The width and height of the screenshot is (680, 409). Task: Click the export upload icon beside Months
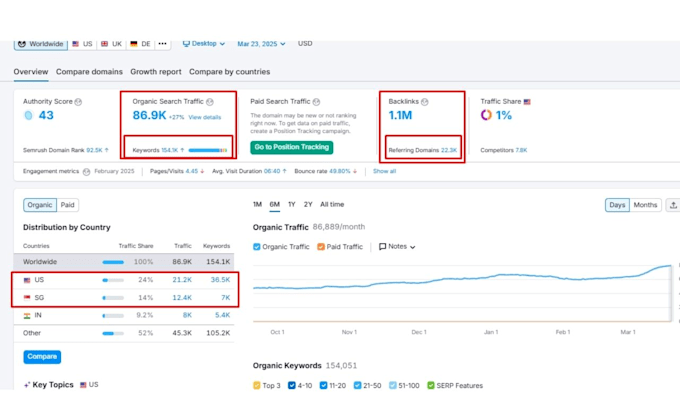(x=673, y=205)
